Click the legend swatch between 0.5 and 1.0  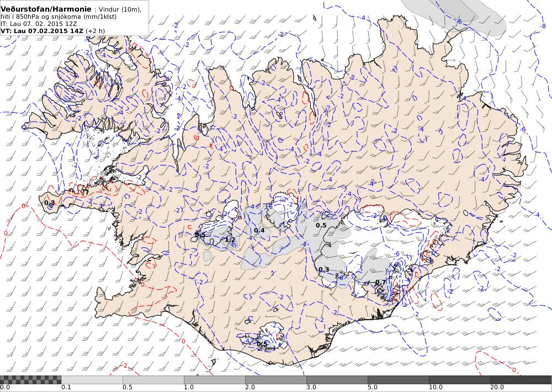point(153,380)
